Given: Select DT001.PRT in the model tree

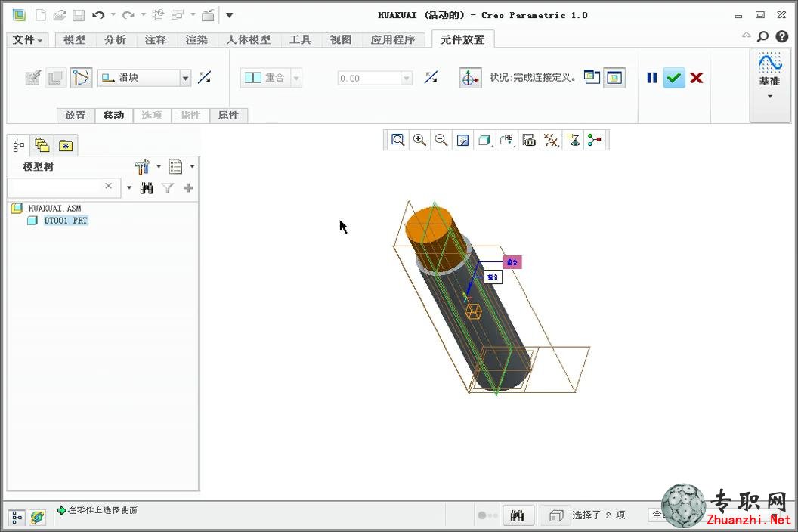Looking at the screenshot, I should [x=66, y=221].
